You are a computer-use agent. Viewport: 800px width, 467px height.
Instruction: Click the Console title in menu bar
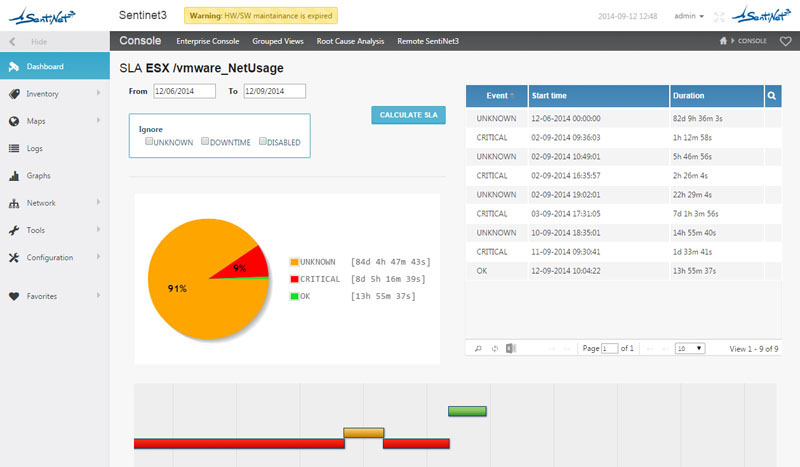click(140, 41)
